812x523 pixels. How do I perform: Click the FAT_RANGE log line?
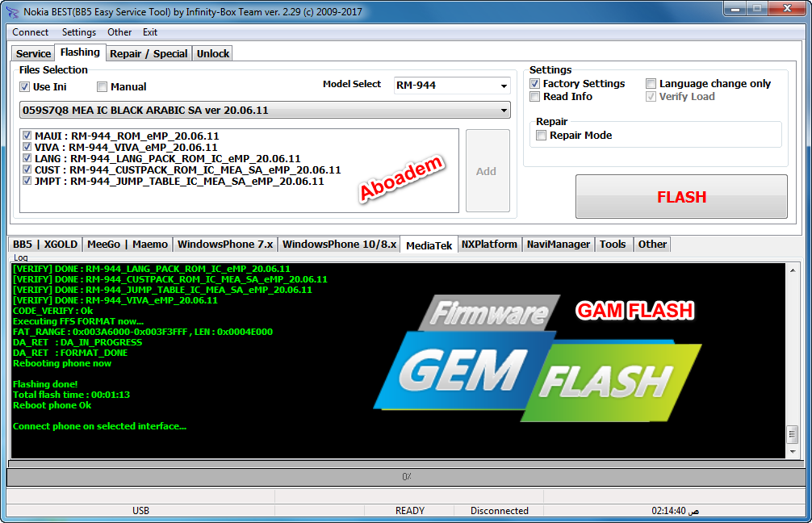coord(143,332)
